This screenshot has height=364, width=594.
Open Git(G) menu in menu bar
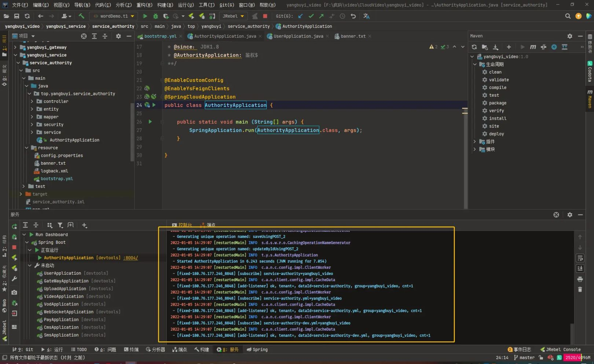(x=227, y=5)
